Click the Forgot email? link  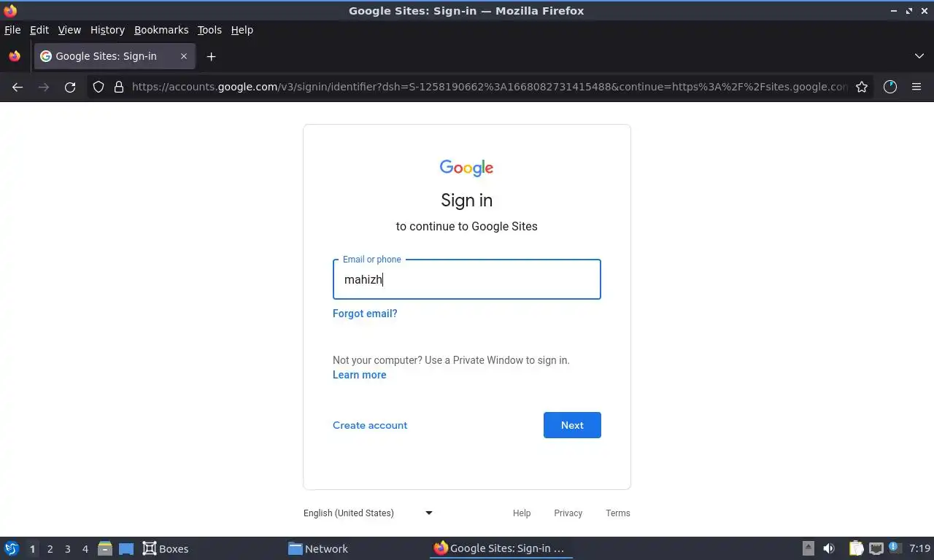pyautogui.click(x=365, y=314)
